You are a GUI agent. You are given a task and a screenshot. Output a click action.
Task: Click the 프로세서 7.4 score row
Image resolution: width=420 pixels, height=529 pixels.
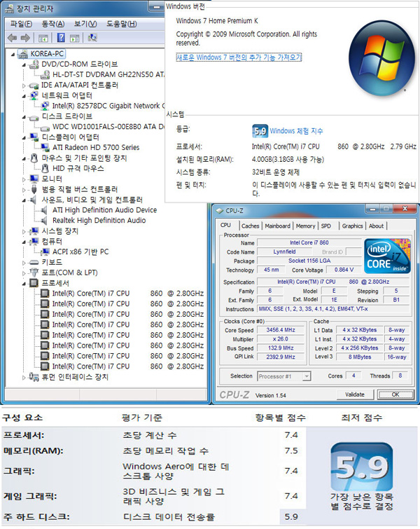tap(154, 435)
